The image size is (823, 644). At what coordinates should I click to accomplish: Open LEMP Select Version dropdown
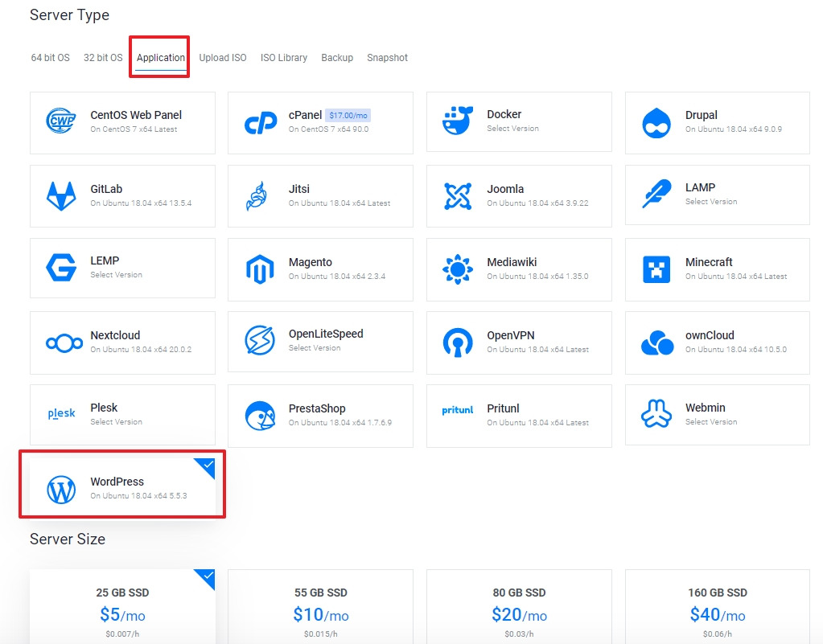[x=116, y=275]
